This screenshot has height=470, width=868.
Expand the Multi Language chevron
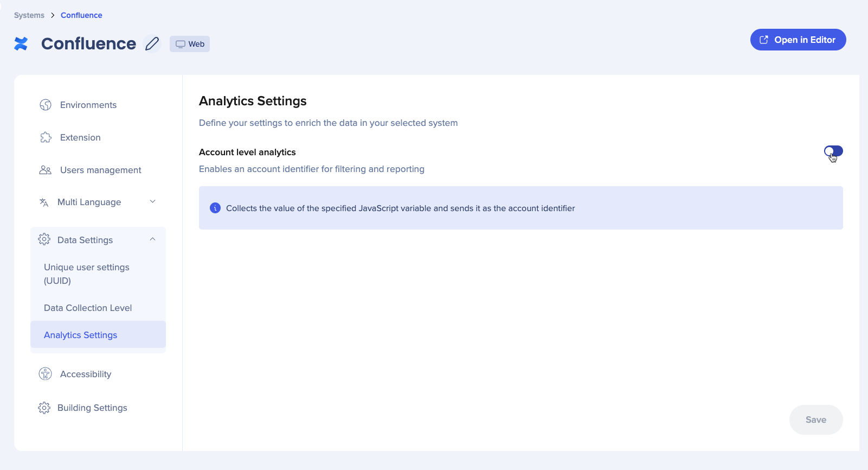[153, 202]
